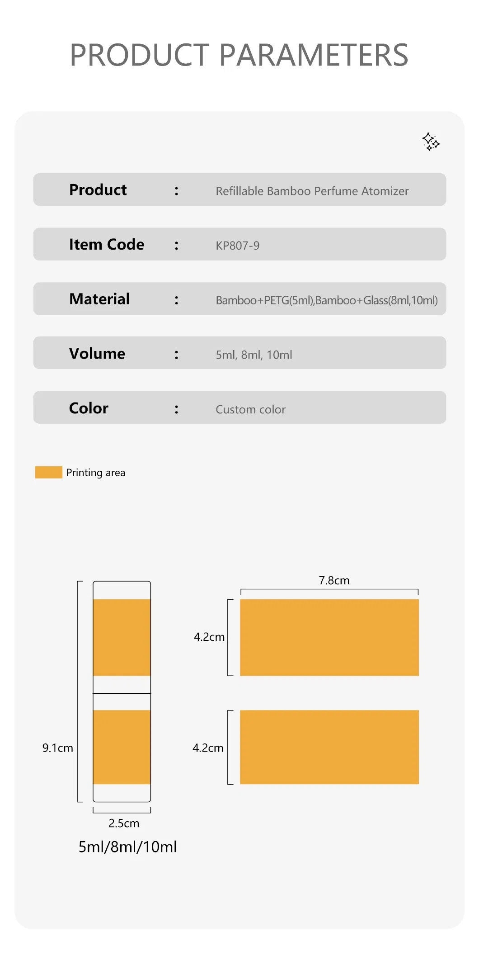Select the Product row label

98,190
